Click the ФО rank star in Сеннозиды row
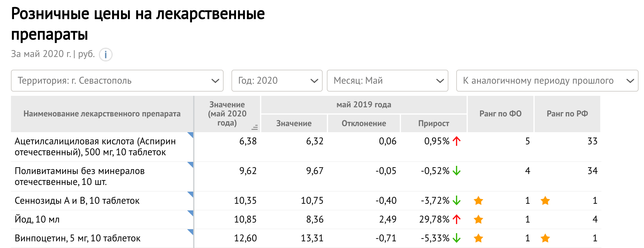The width and height of the screenshot is (644, 248). 478,200
